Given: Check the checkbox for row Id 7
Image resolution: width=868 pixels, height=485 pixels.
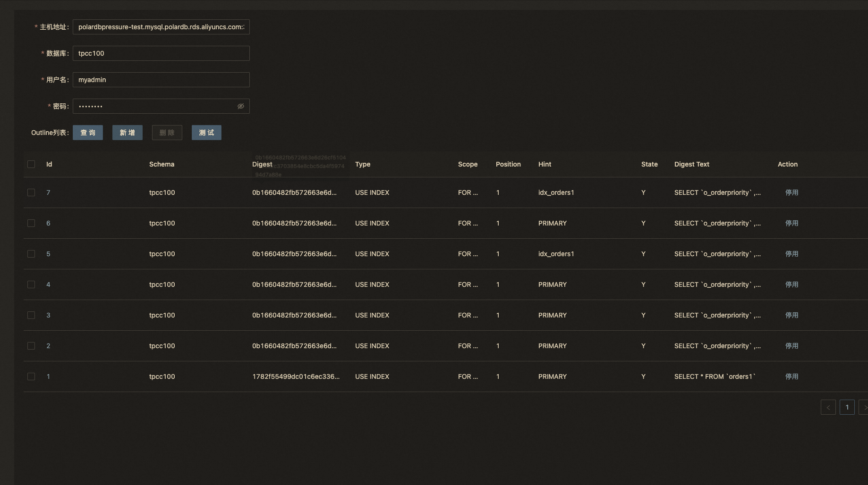Looking at the screenshot, I should (x=31, y=192).
